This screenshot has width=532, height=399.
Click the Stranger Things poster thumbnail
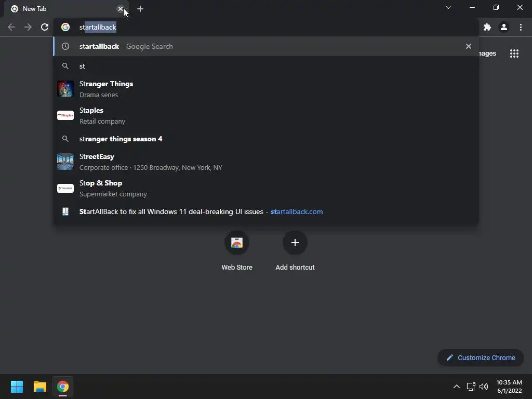click(65, 89)
